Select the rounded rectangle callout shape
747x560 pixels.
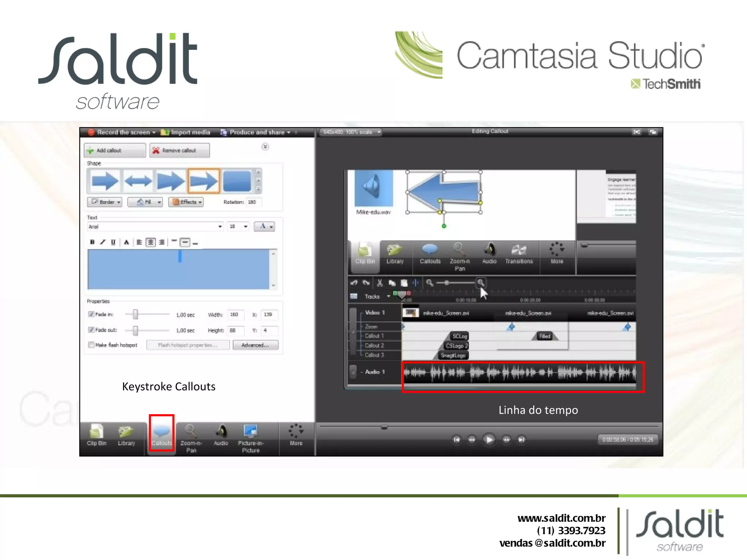237,181
